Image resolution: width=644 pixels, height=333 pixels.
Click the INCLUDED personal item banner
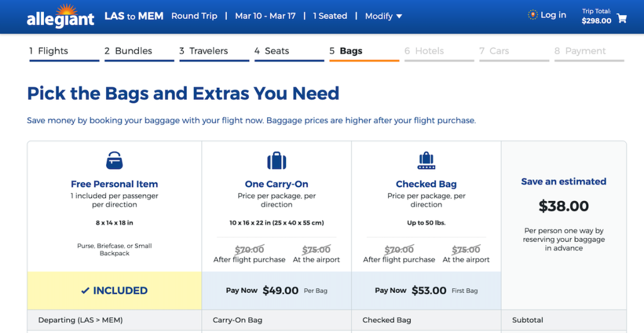click(114, 290)
